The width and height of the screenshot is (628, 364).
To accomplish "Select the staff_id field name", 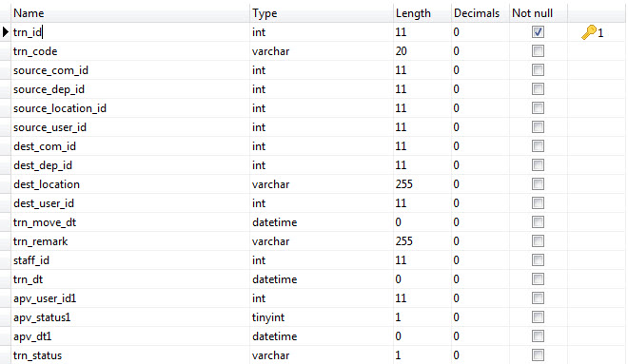I will click(x=130, y=260).
